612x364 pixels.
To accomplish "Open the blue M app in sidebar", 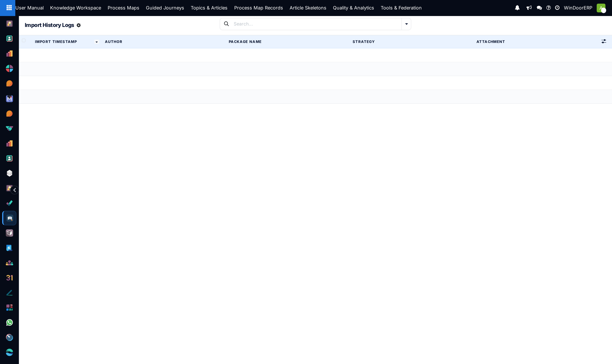I will pyautogui.click(x=9, y=99).
